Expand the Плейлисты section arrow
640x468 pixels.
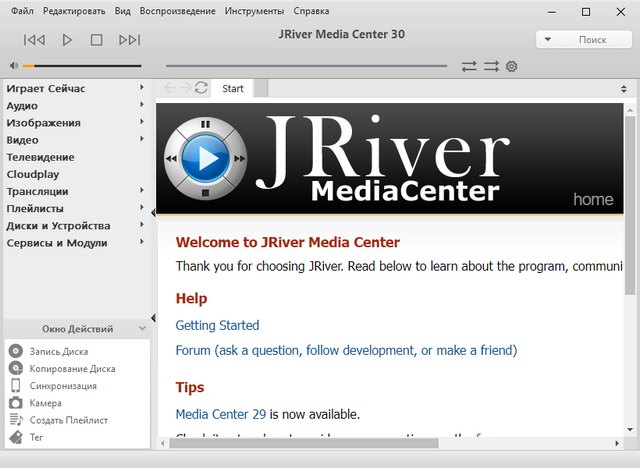coord(142,208)
